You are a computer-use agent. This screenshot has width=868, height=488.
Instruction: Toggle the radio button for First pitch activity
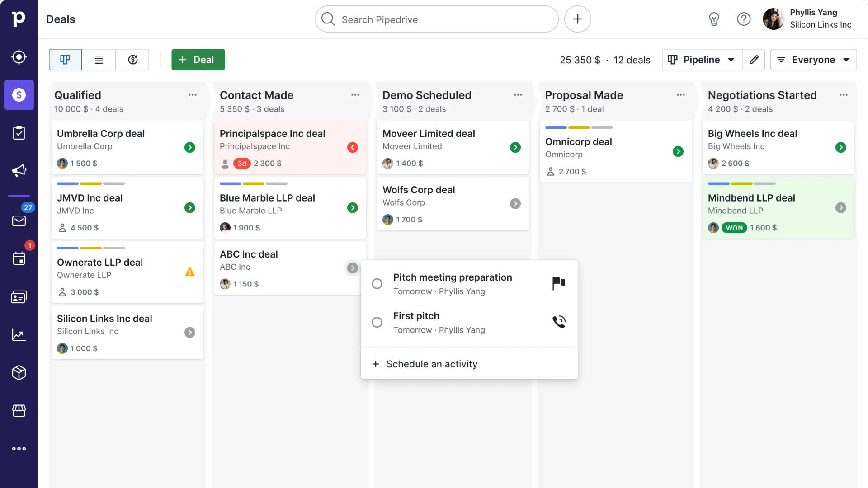377,322
